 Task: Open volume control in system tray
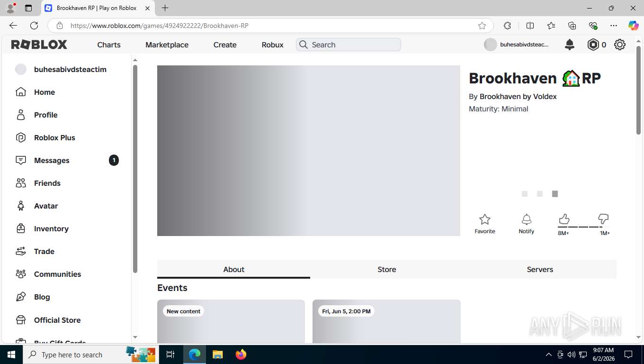tap(572, 355)
